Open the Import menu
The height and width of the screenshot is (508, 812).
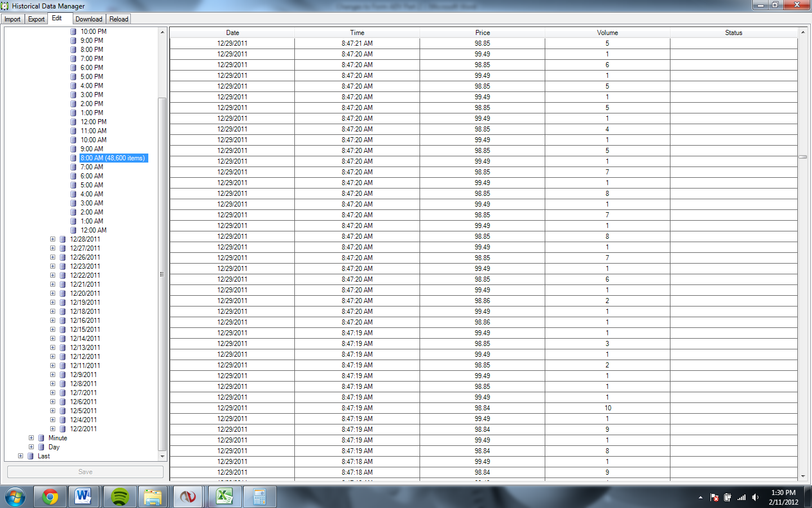(12, 19)
